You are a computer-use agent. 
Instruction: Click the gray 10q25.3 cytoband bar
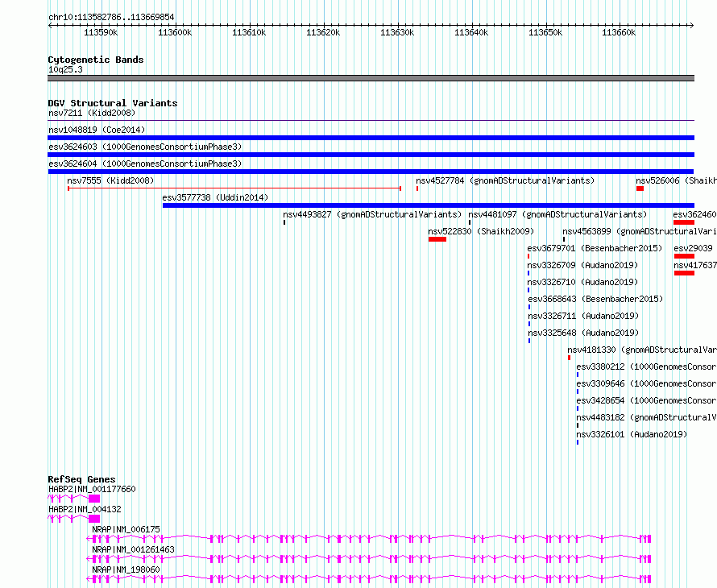371,78
